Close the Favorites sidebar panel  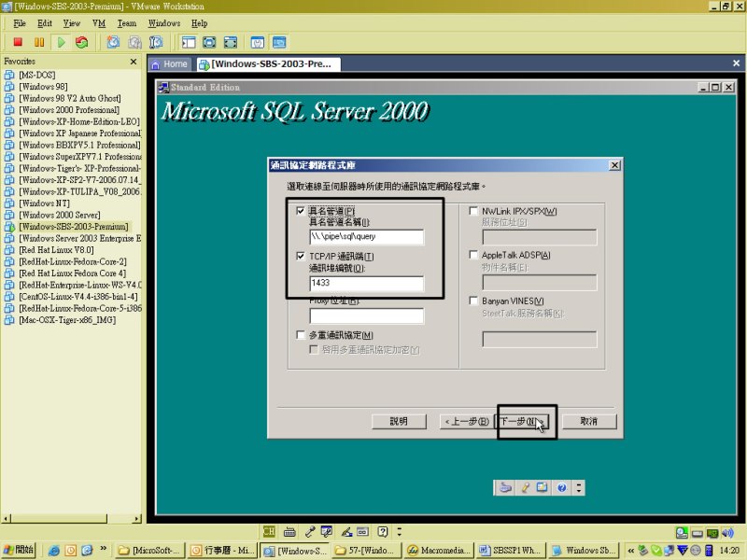pos(134,62)
